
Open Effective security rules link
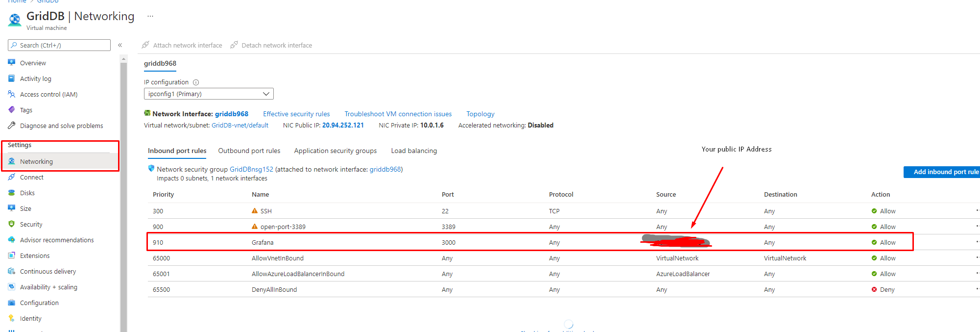point(296,114)
